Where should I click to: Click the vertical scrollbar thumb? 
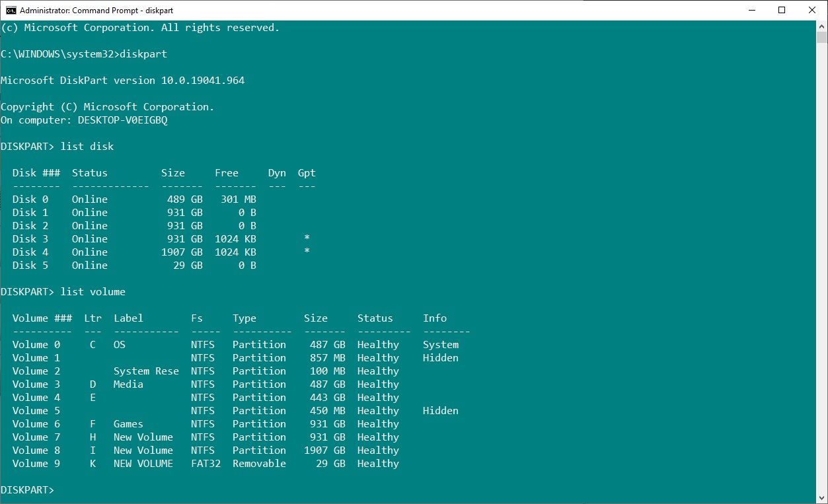821,36
